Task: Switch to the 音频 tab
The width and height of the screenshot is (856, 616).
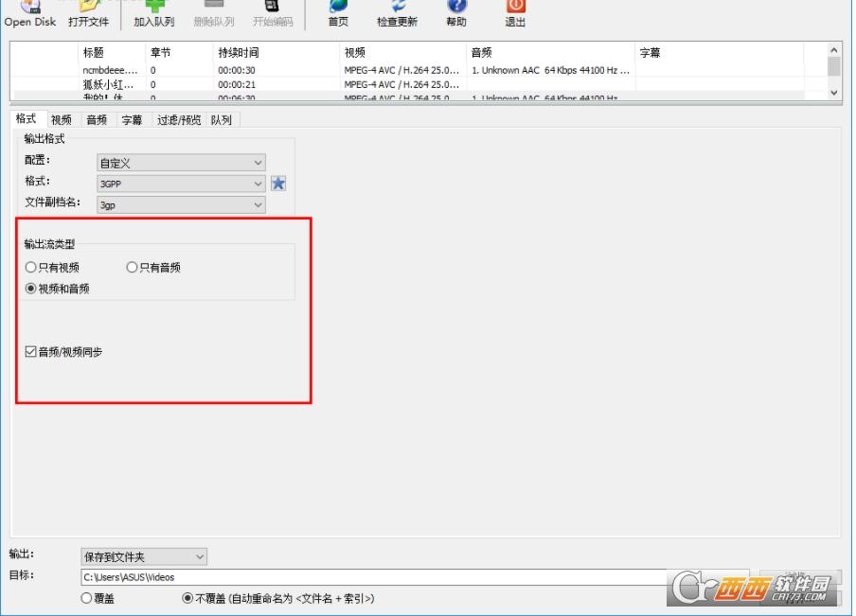Action: [97, 120]
